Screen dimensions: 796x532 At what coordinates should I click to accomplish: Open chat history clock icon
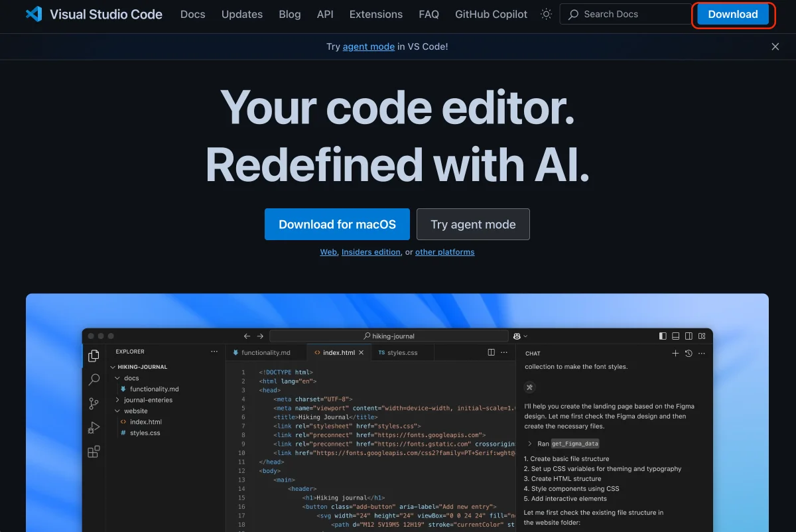coord(689,354)
